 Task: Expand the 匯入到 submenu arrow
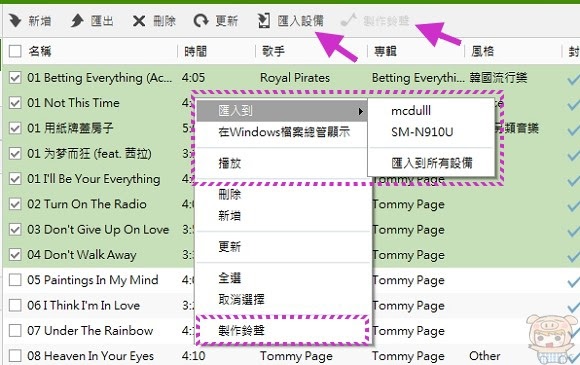(x=361, y=111)
